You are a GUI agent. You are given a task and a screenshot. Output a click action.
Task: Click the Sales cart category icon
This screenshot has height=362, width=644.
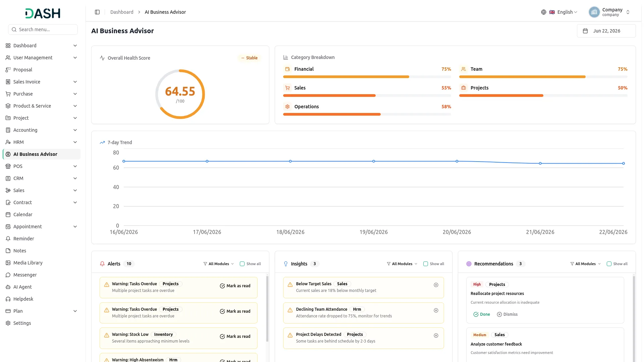(x=287, y=88)
